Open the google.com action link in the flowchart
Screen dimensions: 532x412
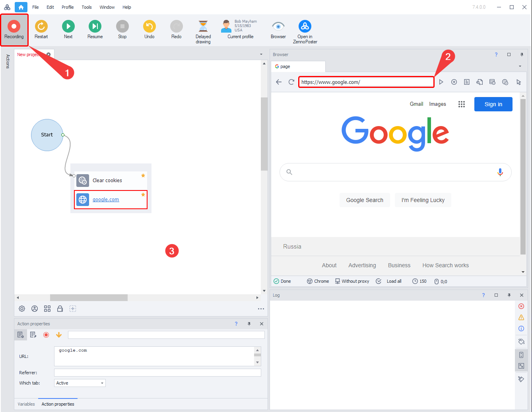pyautogui.click(x=106, y=199)
